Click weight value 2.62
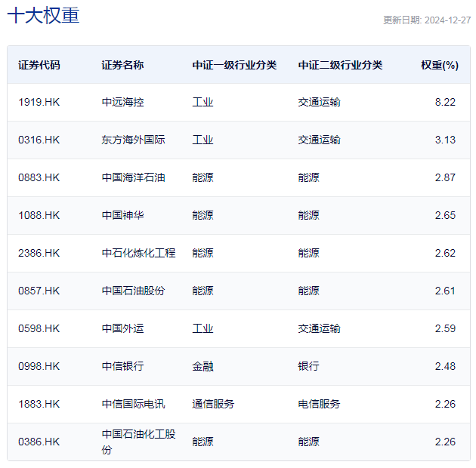The width and height of the screenshot is (476, 468). (x=445, y=253)
